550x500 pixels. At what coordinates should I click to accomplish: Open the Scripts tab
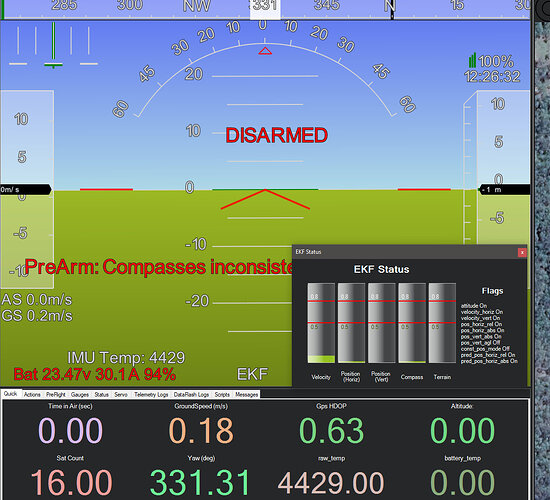coord(222,395)
